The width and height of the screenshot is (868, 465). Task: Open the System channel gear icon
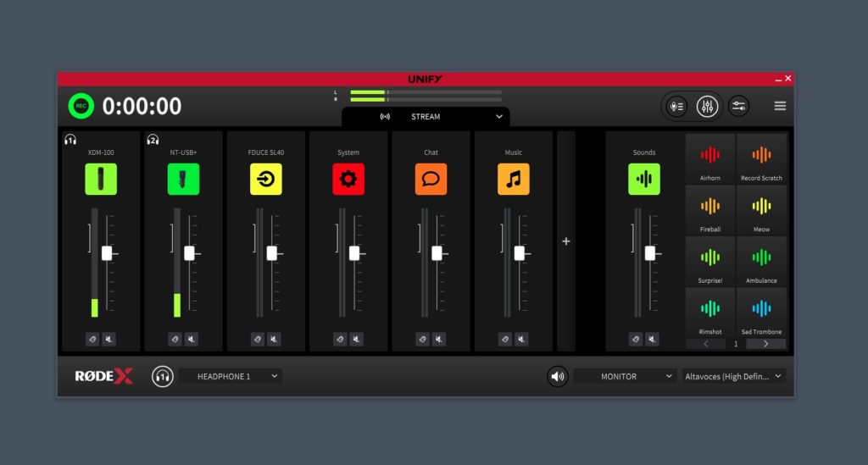pos(348,180)
